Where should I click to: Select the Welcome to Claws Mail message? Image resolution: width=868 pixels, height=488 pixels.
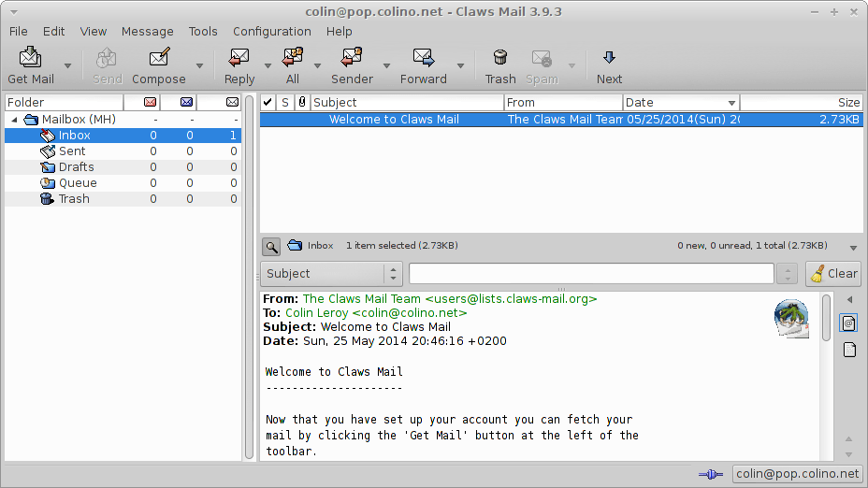tap(561, 120)
